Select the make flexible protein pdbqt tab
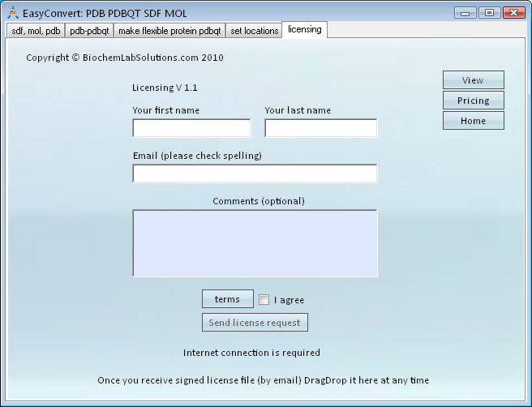The height and width of the screenshot is (407, 532). point(169,31)
